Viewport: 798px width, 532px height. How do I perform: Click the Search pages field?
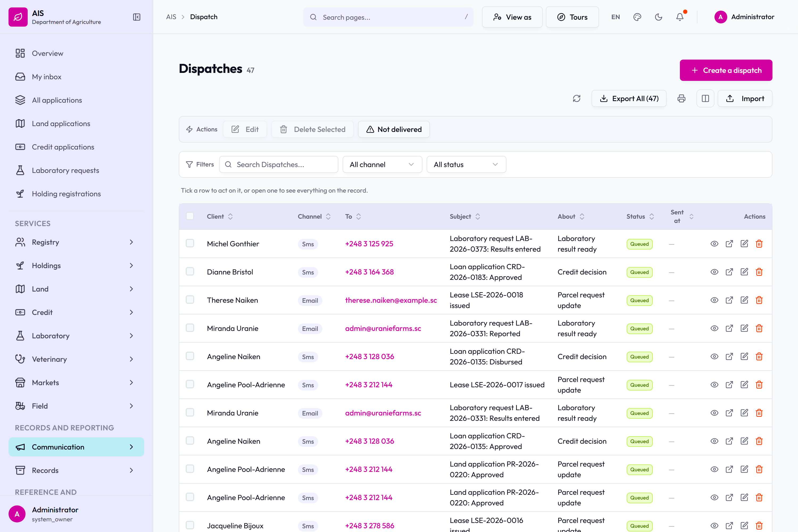coord(388,17)
